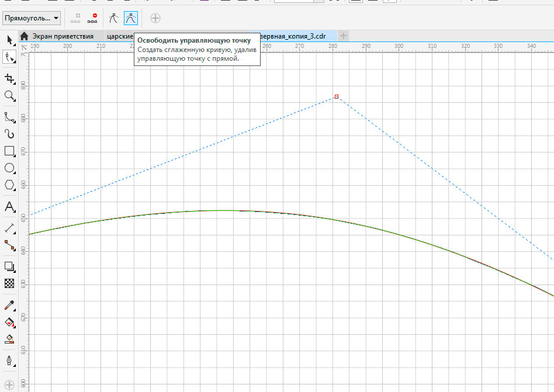Toggle the bind control point button
Viewport: 554px width, 392px height.
pos(114,18)
